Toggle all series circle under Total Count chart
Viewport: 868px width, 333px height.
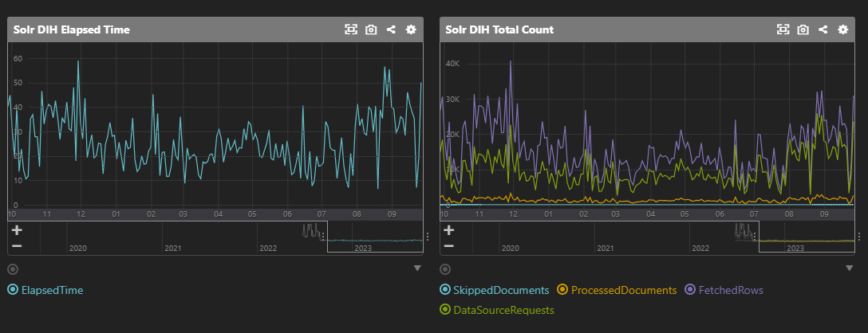tap(444, 269)
